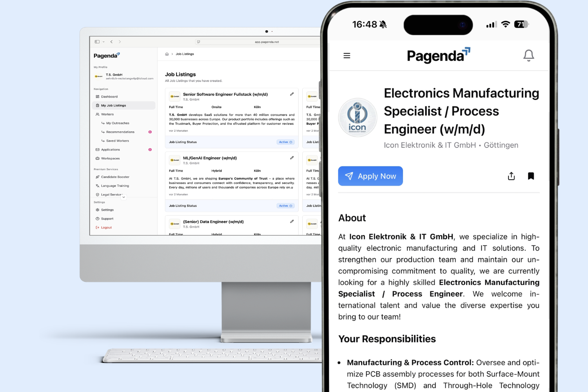The height and width of the screenshot is (392, 588).
Task: Edit the Senior Software Engineer Fullstack listing
Action: (x=292, y=94)
